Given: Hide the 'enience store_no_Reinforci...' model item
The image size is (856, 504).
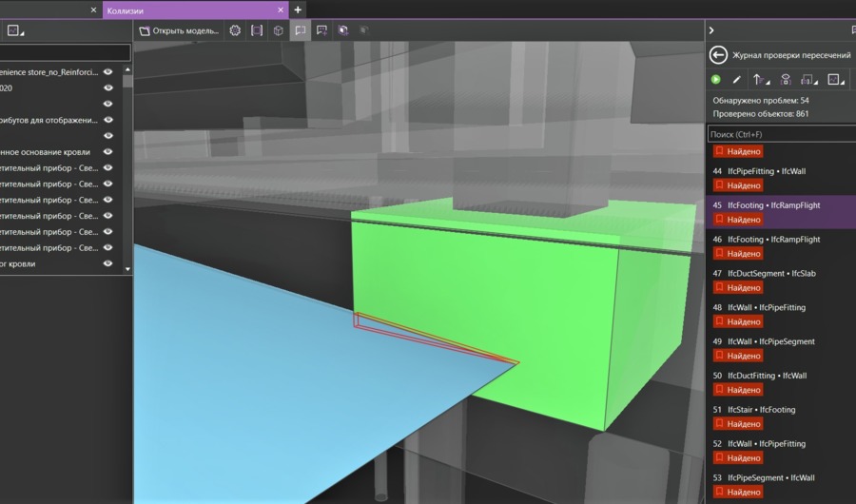Looking at the screenshot, I should pos(108,71).
